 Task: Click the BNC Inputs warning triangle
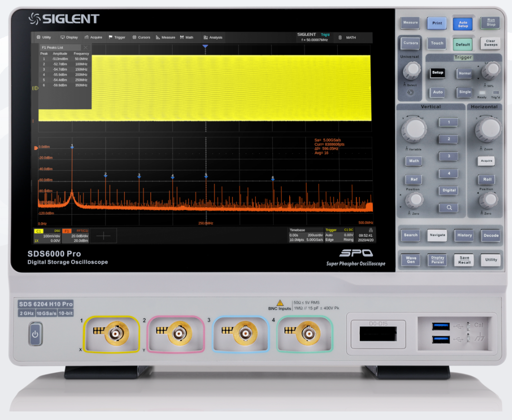coord(280,303)
